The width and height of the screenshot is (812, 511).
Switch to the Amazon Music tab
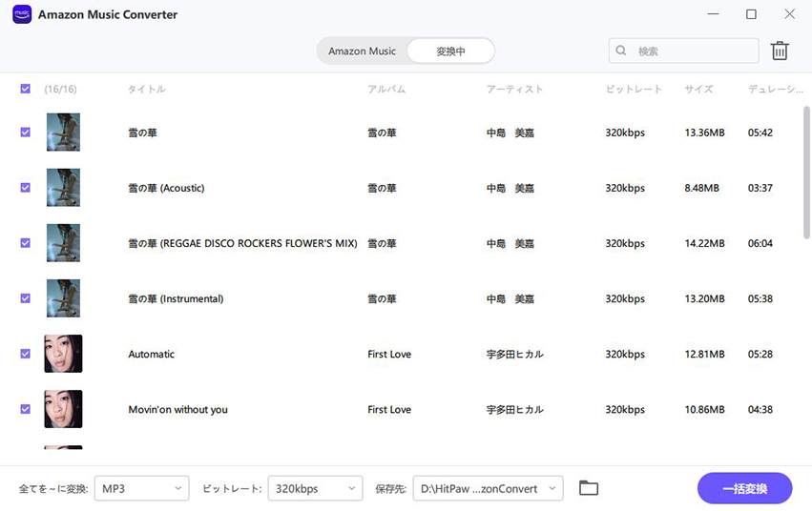coord(362,51)
